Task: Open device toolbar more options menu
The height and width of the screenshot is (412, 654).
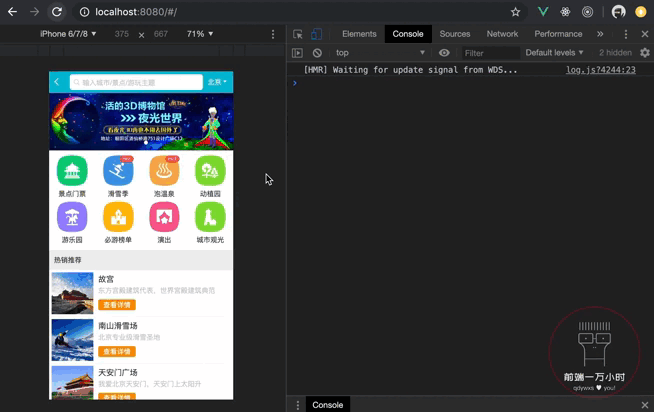Action: pos(273,34)
